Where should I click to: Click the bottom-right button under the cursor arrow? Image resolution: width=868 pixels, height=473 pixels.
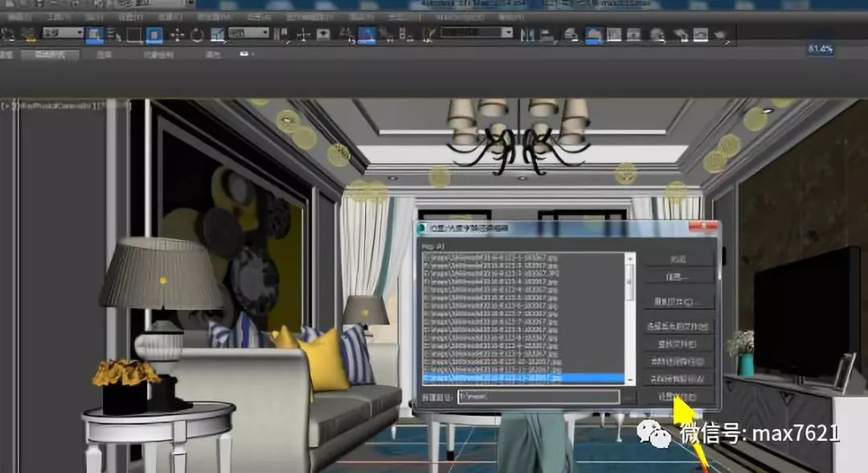677,396
